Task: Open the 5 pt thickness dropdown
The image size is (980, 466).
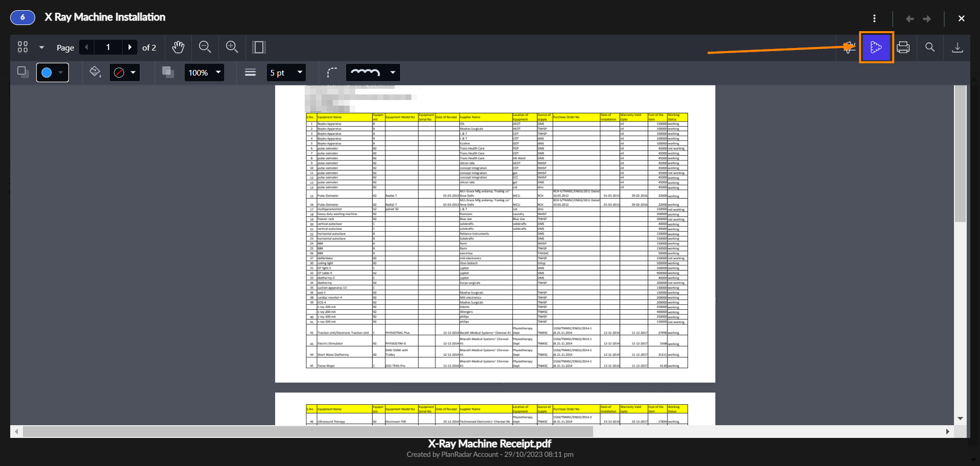Action: 286,72
